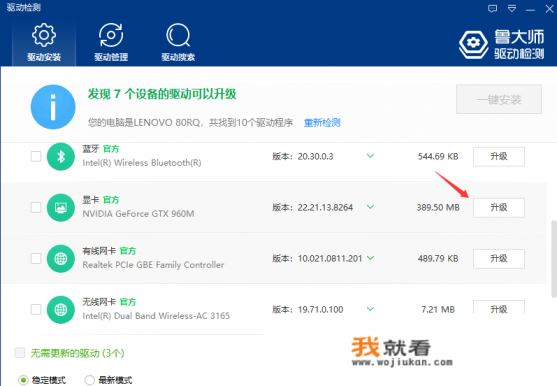Check the 显卡 NVIDIA GeForce GTX 960M checkbox

[x=36, y=207]
